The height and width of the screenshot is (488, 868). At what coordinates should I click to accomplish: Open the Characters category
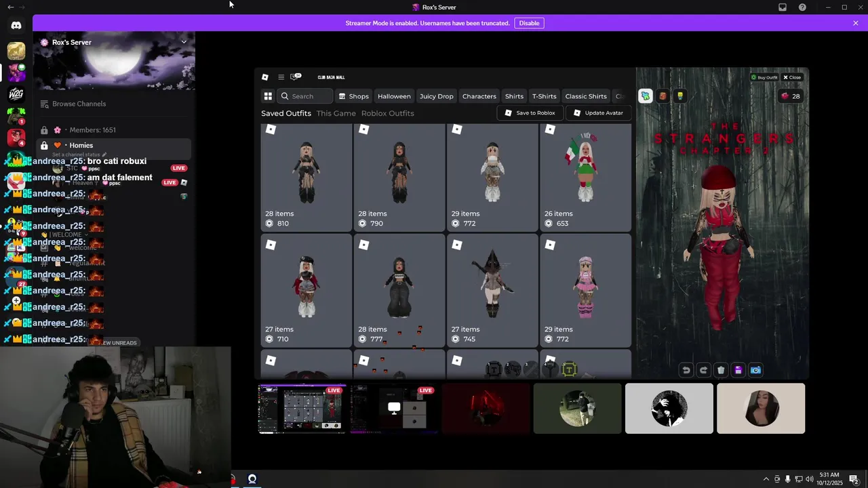pos(479,96)
